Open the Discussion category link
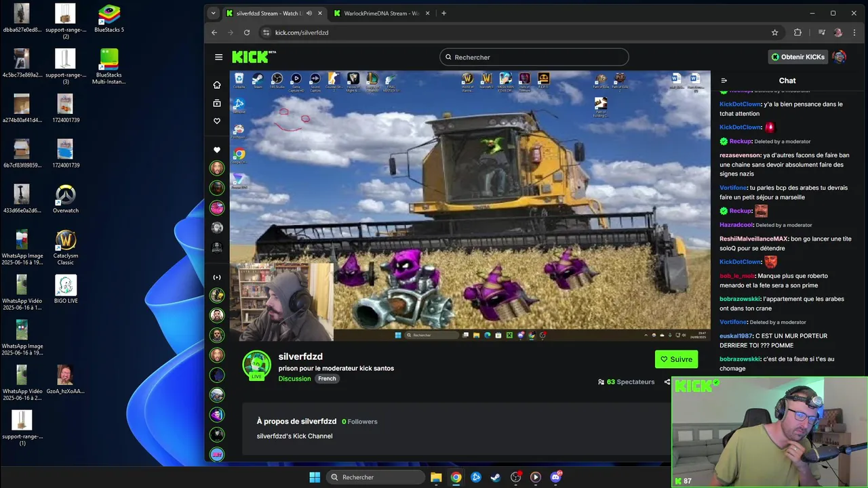 click(294, 379)
